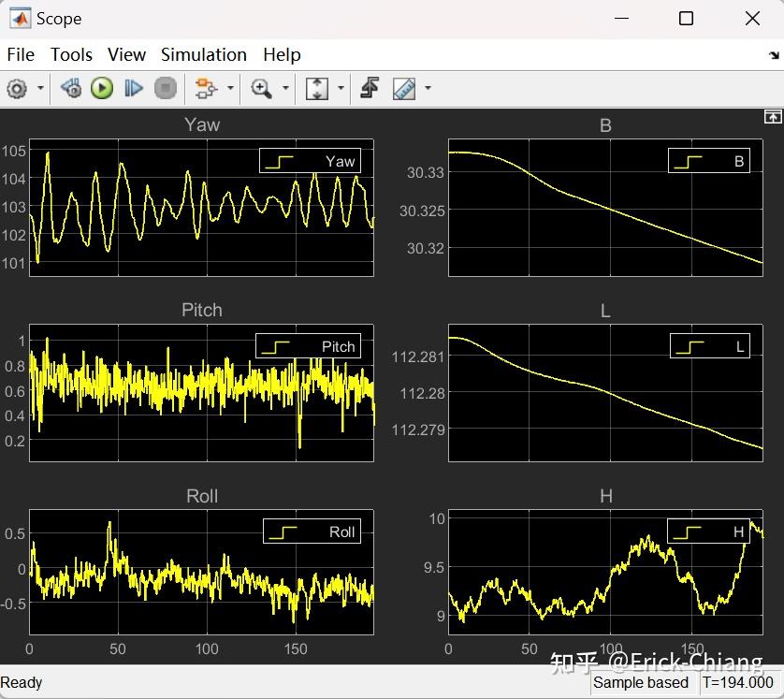
Task: Expand the cursor measurements dropdown
Action: [x=427, y=88]
